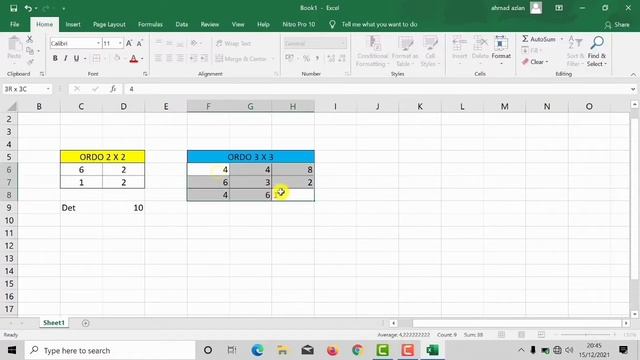
Task: Copy the selection with the Copy icon
Action: point(30,51)
